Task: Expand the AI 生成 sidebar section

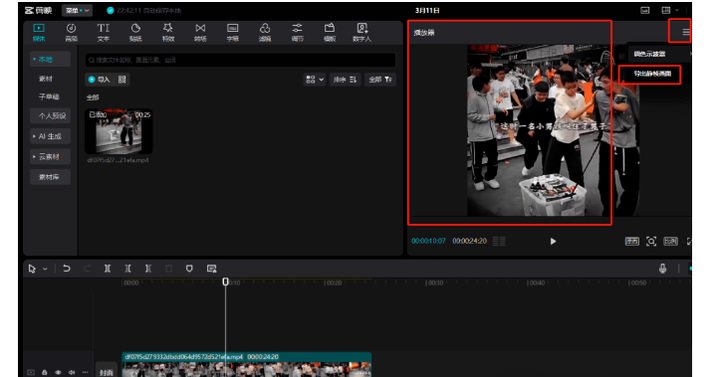Action: (51, 136)
